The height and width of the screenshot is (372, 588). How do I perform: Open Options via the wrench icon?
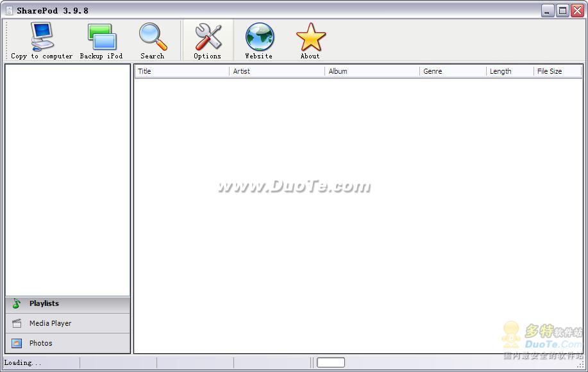(x=207, y=37)
